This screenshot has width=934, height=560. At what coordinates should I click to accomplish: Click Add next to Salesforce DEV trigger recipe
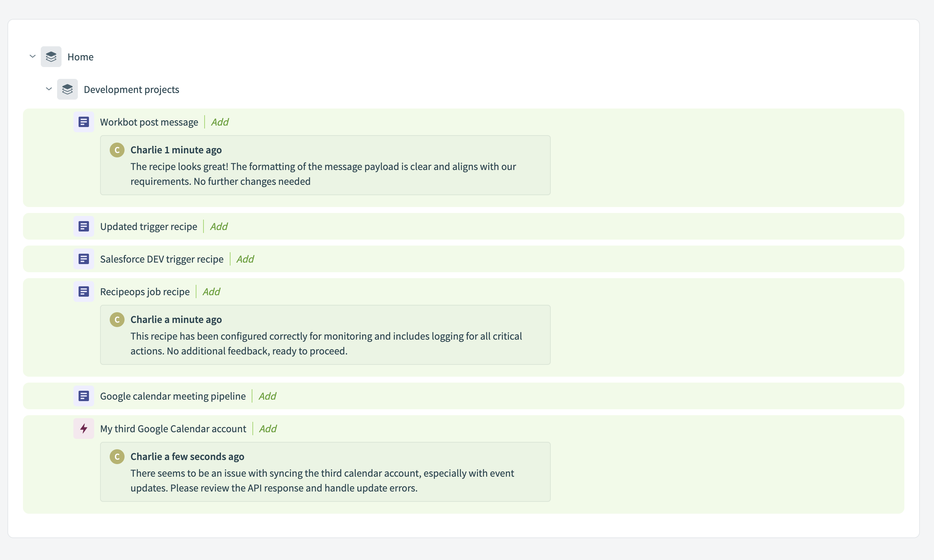tap(245, 259)
